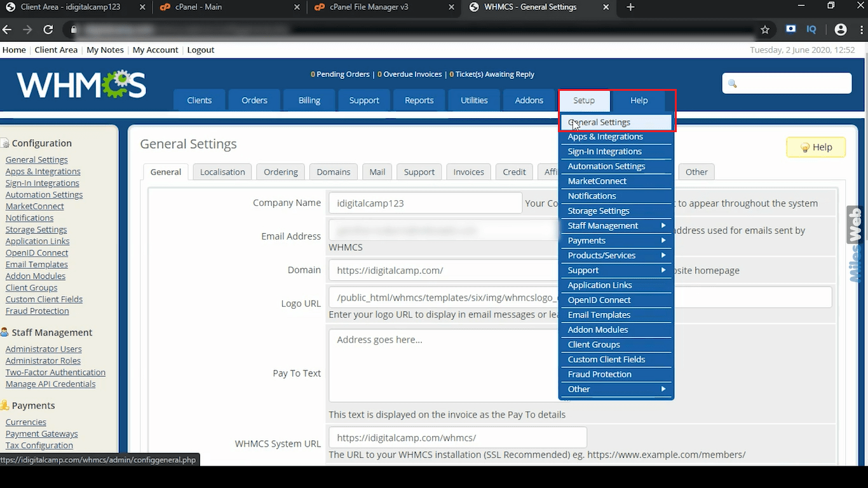Choose Automation Settings in dropdown
The image size is (868, 488).
tap(616, 166)
